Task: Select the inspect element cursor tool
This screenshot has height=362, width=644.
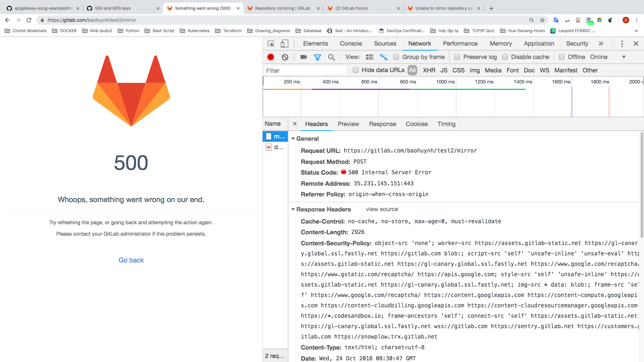Action: click(271, 44)
